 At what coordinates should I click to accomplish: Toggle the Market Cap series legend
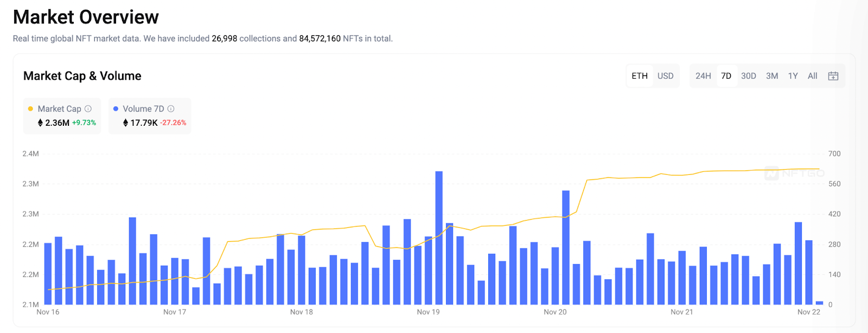pos(59,109)
